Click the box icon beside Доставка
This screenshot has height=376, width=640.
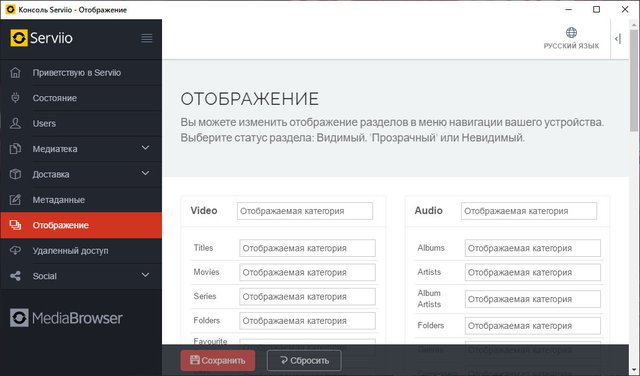point(16,174)
